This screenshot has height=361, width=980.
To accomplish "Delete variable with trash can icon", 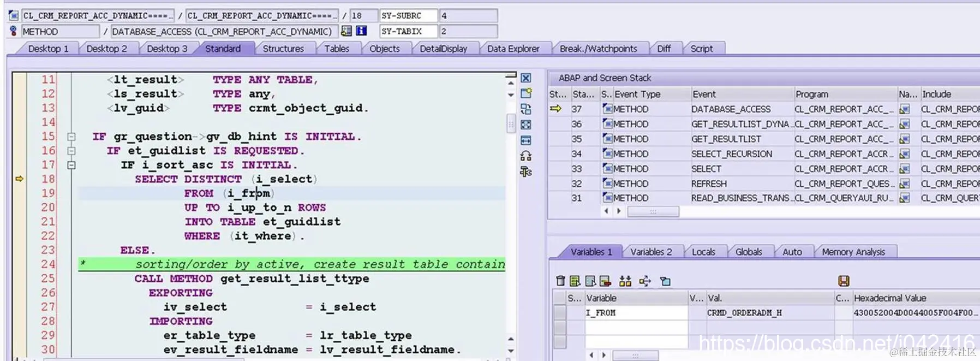I will (560, 281).
